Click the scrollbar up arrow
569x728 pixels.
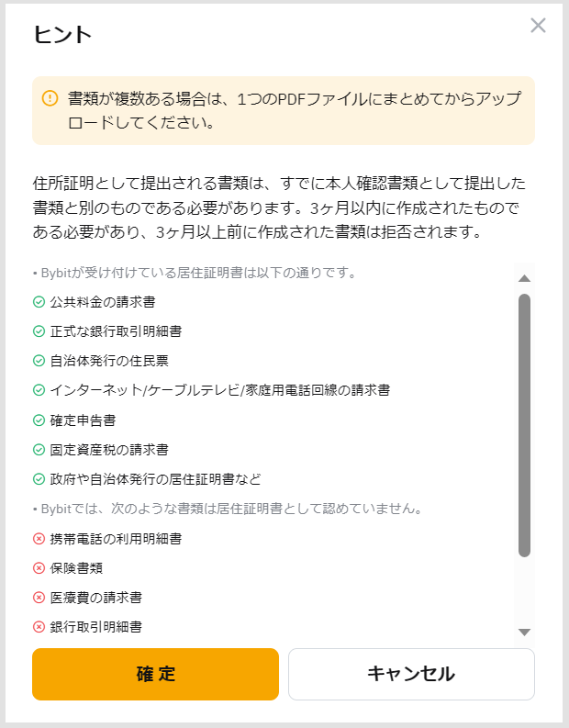coord(525,278)
